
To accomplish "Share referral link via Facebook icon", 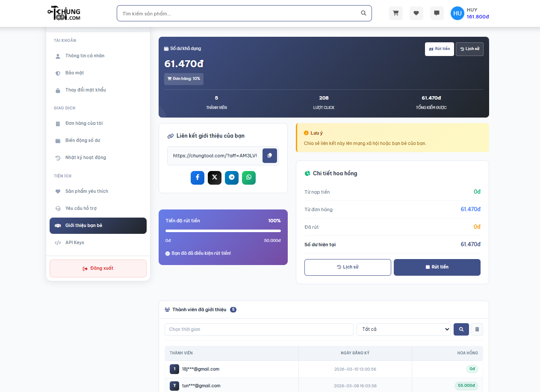I will 198,178.
